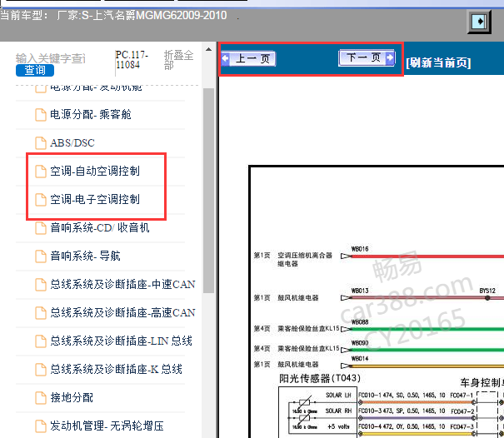The height and width of the screenshot is (438, 504).
Task: Go to next page with 下一页
Action: [367, 57]
